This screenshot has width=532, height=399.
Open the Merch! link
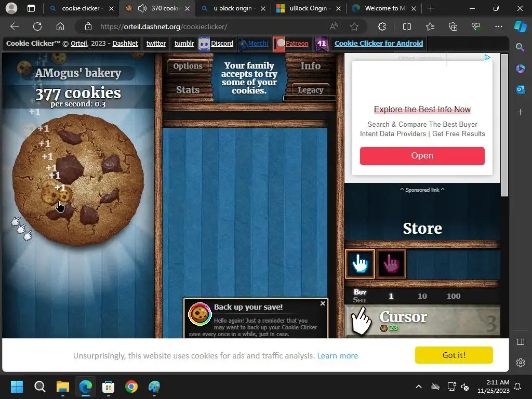258,44
